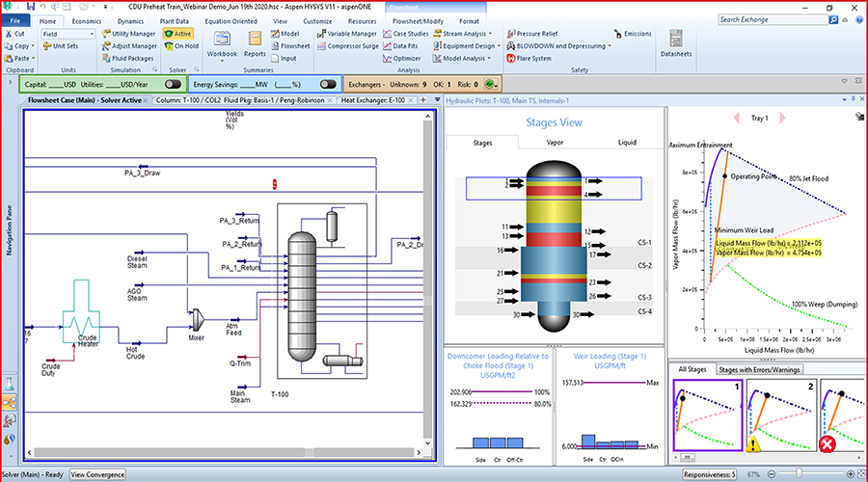Image resolution: width=868 pixels, height=482 pixels.
Task: Open the Reports summary
Action: [255, 44]
